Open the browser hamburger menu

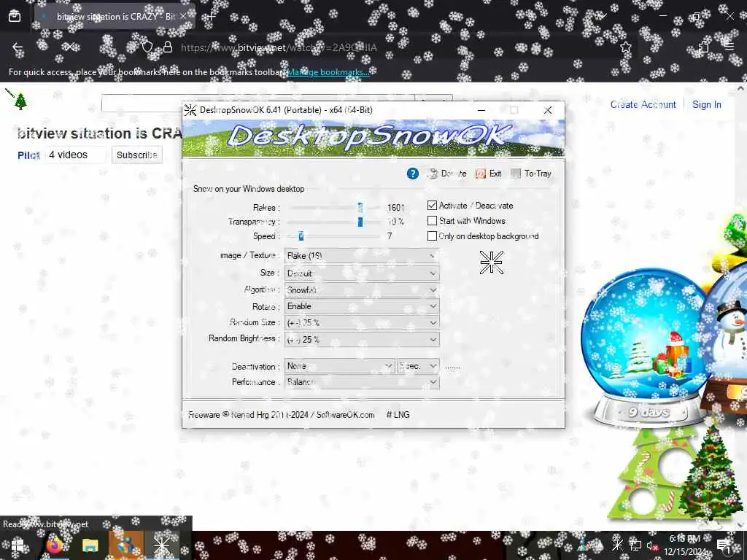point(729,47)
